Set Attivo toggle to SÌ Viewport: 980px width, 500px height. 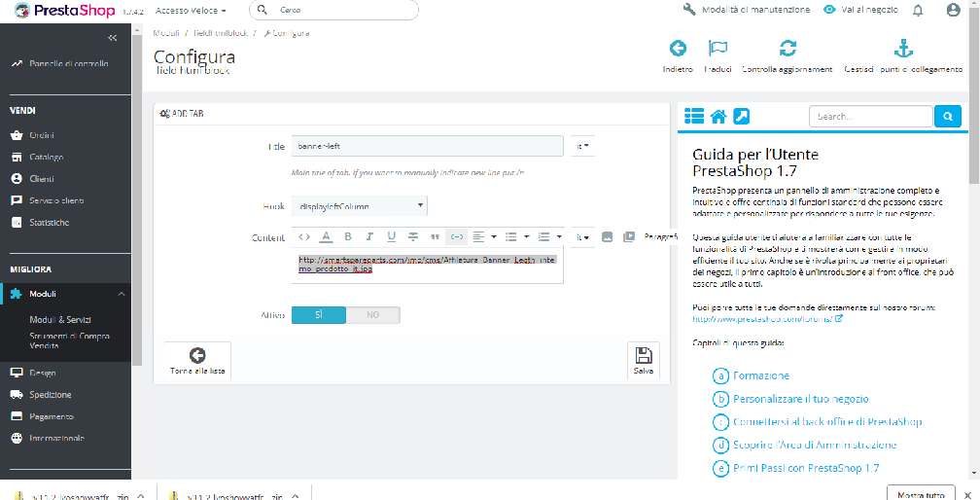coord(319,315)
